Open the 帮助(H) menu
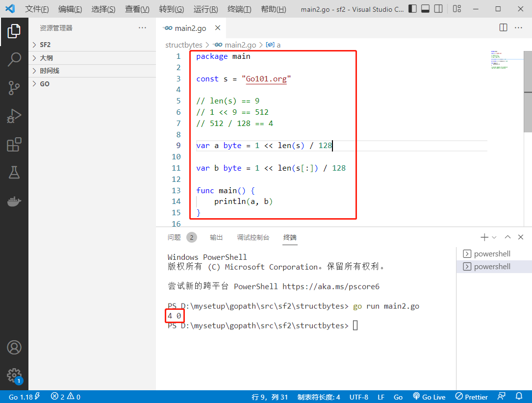This screenshot has width=532, height=403. coord(274,9)
